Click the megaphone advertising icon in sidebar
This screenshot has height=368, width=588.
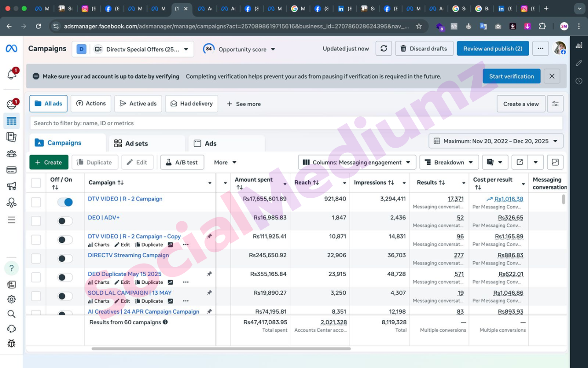click(x=11, y=186)
